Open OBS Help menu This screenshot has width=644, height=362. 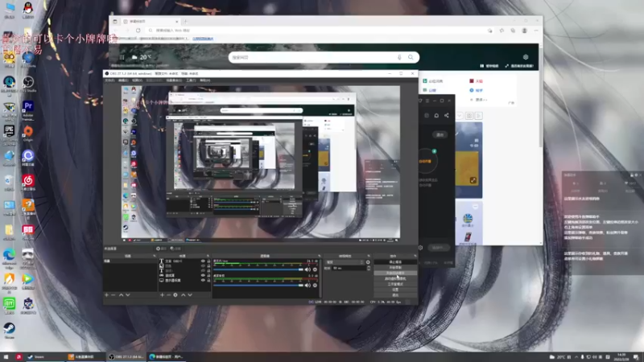pos(204,80)
